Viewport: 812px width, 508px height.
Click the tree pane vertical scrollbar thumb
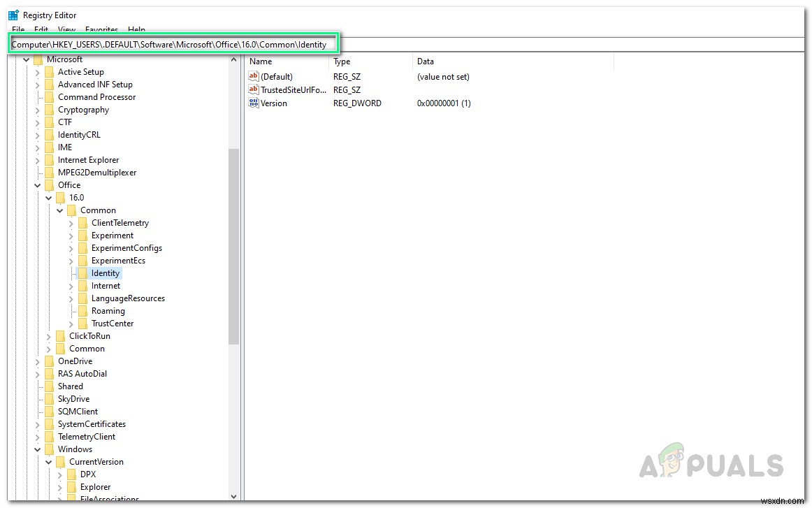(x=233, y=247)
